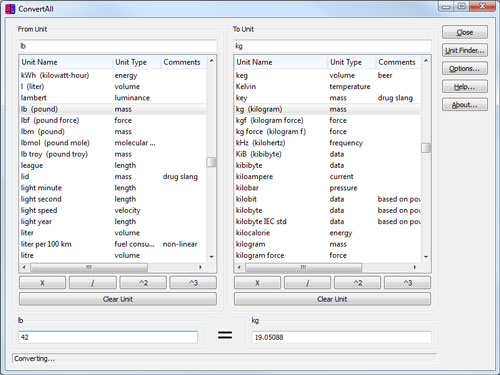
Task: Select lbf (pound force) in From Unit list
Action: (113, 120)
